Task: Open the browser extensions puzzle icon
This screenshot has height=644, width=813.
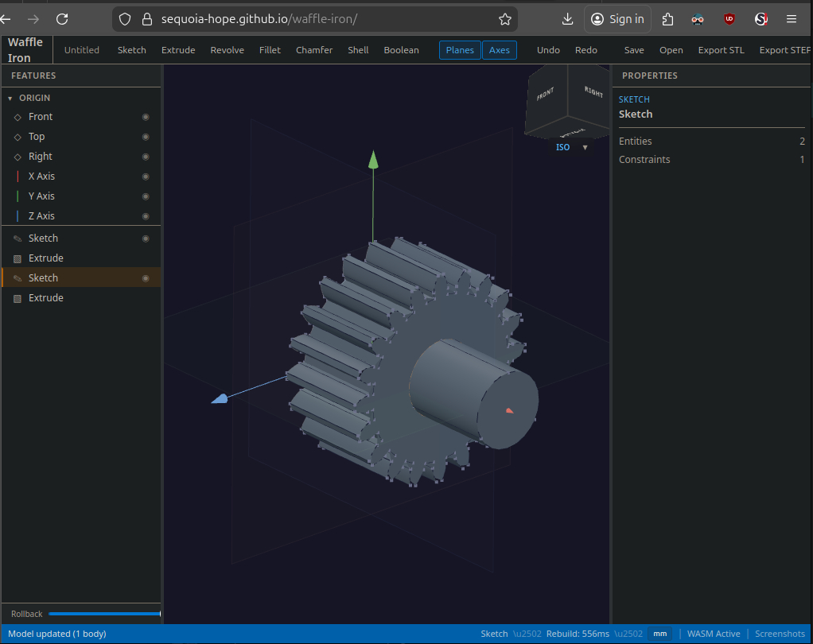Action: coord(667,19)
